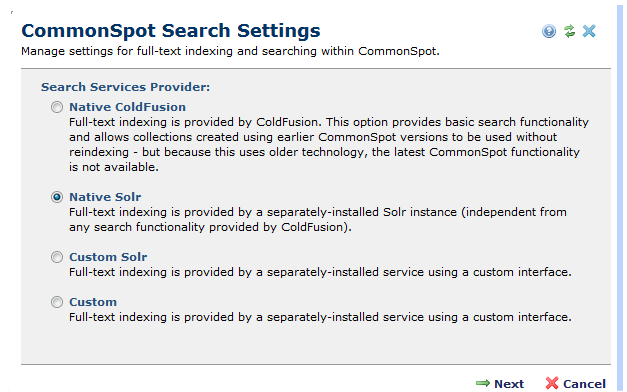The image size is (627, 392).
Task: Click the Native Solr label
Action: click(105, 197)
